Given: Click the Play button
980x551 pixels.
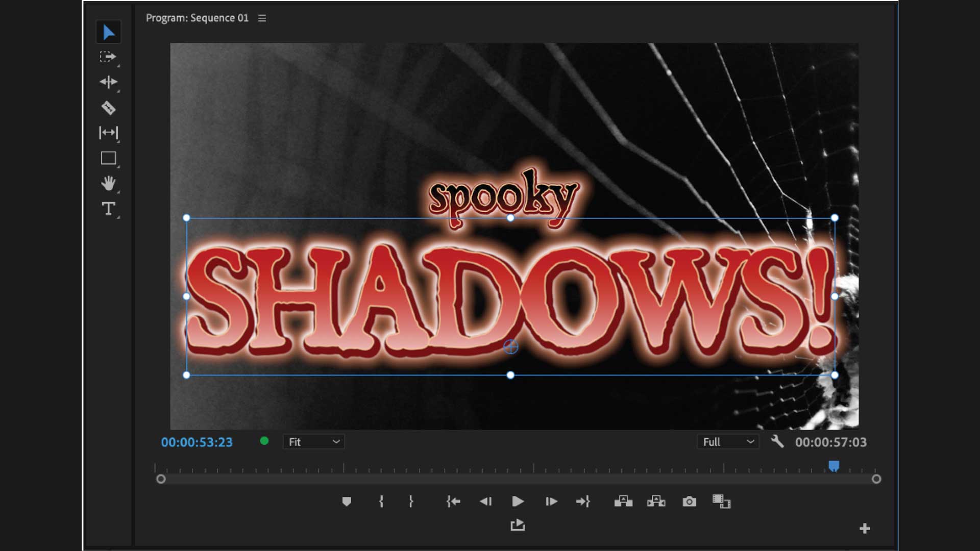Looking at the screenshot, I should (x=517, y=502).
